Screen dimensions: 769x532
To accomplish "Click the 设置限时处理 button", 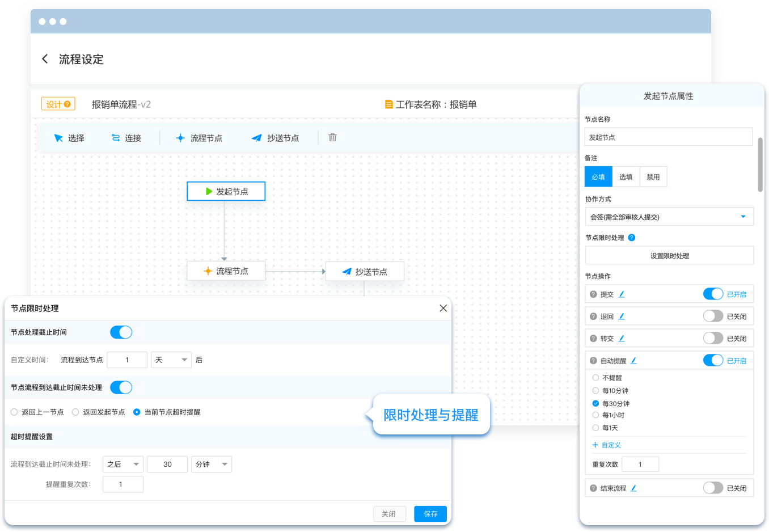I will tap(669, 256).
